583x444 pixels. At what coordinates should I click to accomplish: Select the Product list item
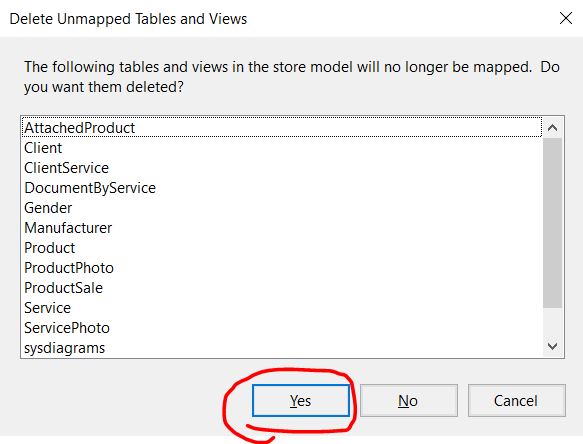(282, 248)
